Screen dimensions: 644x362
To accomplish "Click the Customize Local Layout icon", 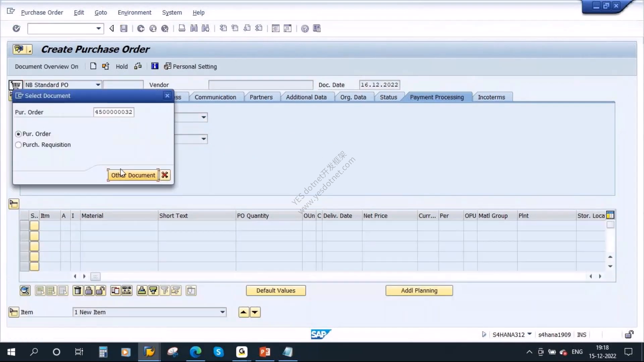I will tap(317, 28).
